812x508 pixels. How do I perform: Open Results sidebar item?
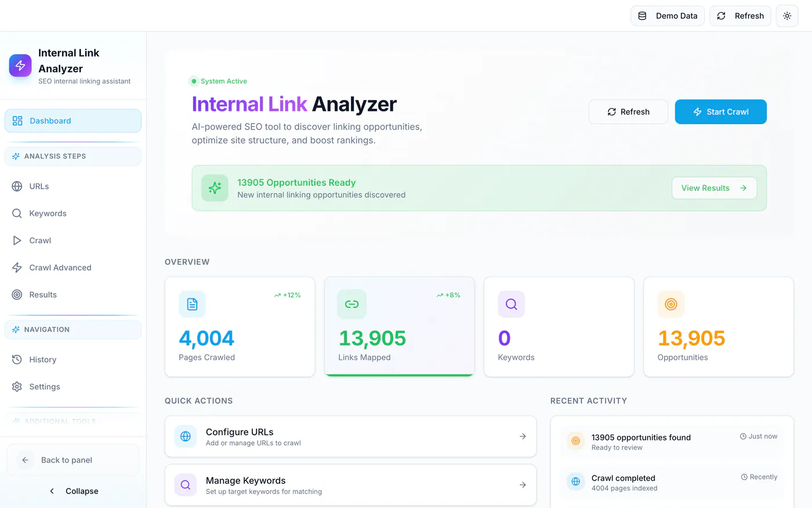(73, 295)
